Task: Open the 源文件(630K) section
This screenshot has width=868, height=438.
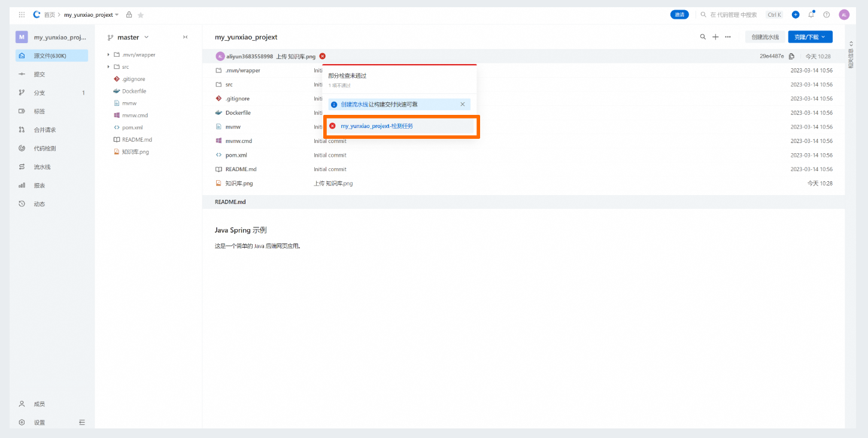Action: point(51,56)
